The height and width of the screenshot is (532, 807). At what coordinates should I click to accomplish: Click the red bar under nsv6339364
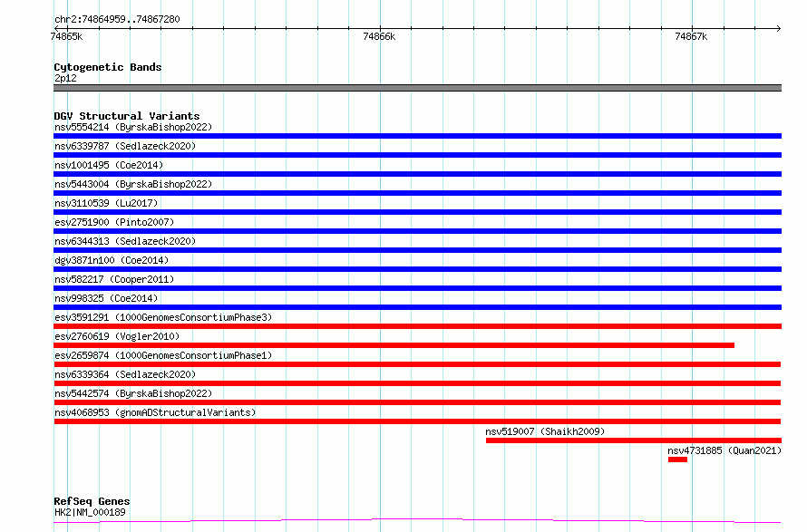[417, 383]
